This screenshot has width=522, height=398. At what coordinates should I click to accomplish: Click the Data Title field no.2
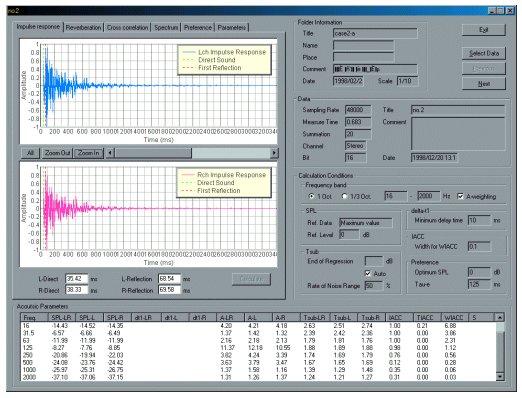(458, 110)
